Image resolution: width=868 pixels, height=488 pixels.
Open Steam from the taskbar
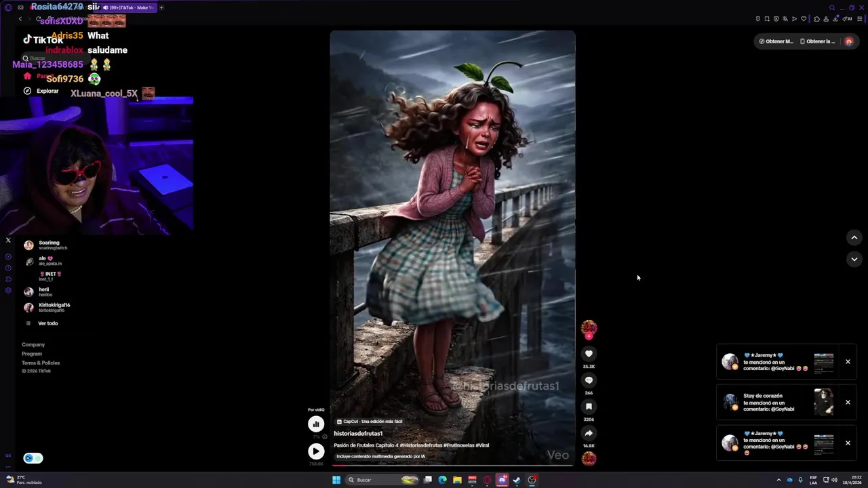coord(517,480)
